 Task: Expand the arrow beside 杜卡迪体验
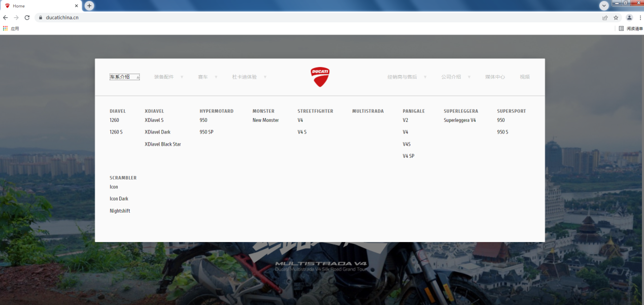[265, 77]
